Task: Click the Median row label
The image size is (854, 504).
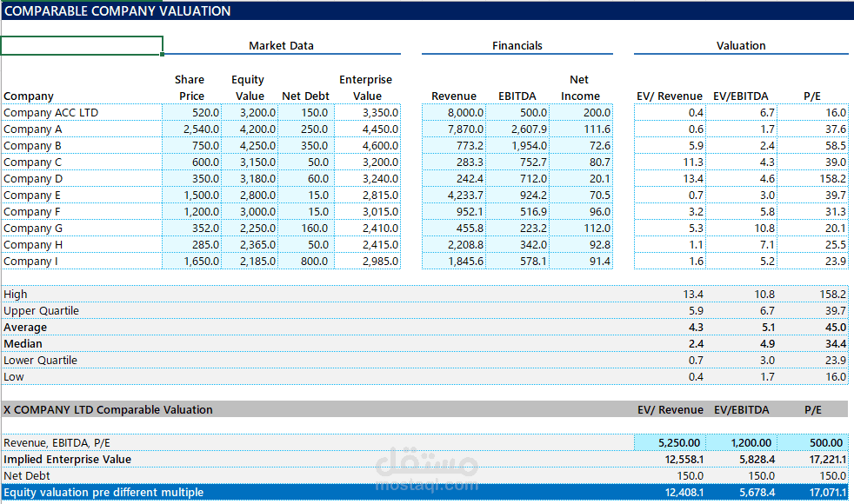Action: [23, 344]
